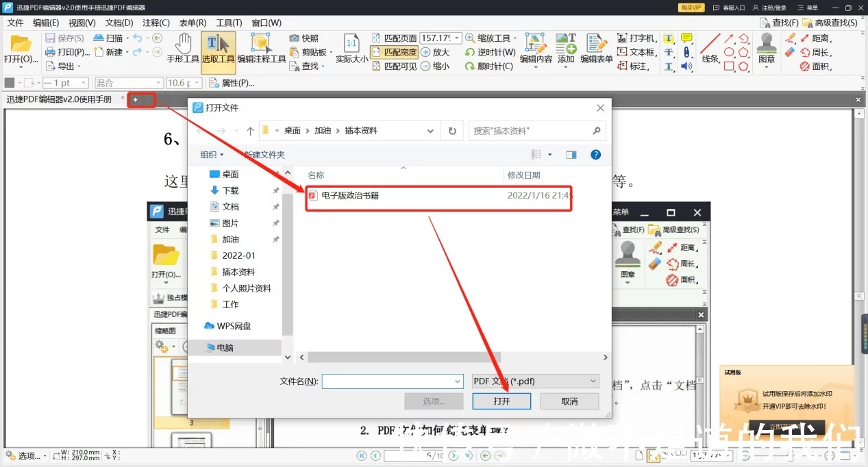Open the 工具(T) menu
The image size is (868, 467).
[x=230, y=23]
